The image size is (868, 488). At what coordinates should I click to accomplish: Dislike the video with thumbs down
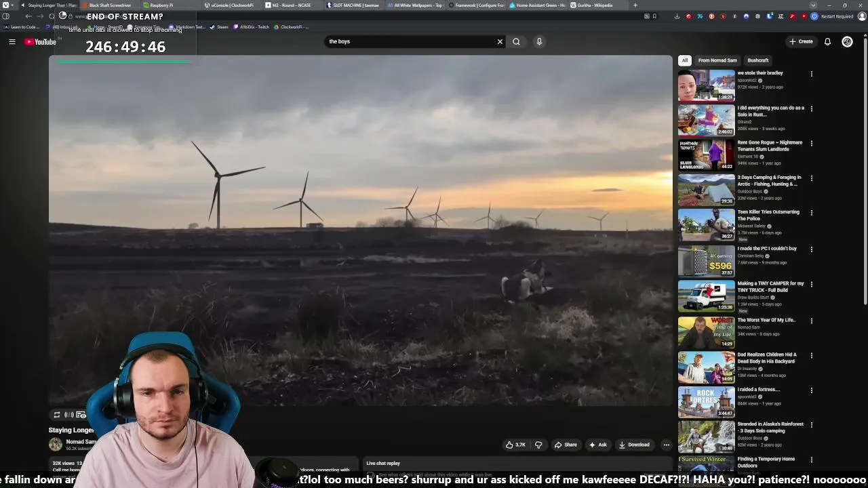tap(538, 445)
